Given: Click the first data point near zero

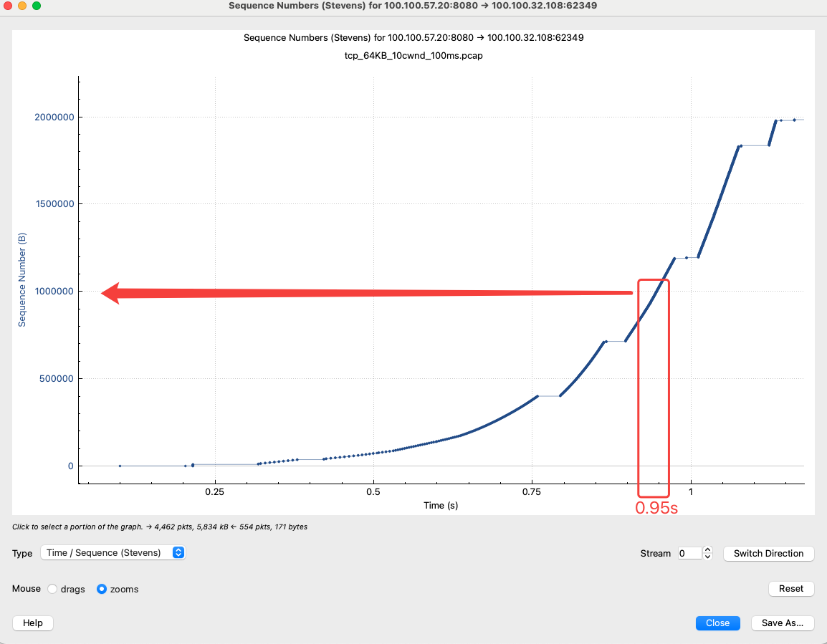Looking at the screenshot, I should click(x=120, y=466).
